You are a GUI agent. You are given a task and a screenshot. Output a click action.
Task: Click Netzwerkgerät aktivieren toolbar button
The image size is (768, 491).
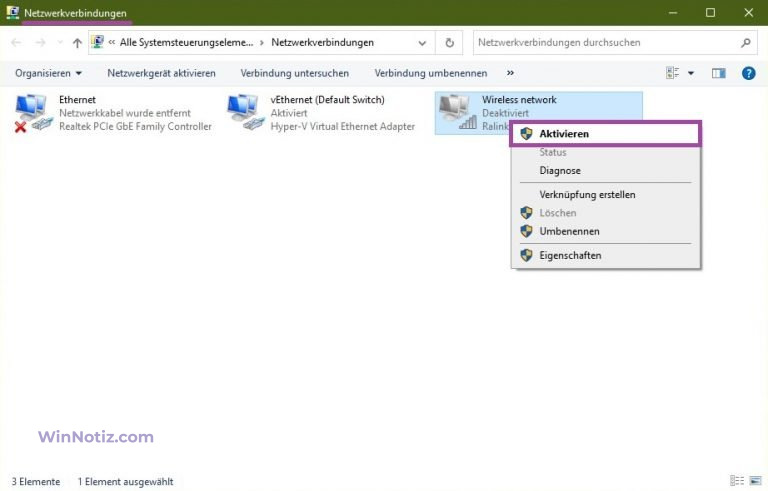[161, 73]
